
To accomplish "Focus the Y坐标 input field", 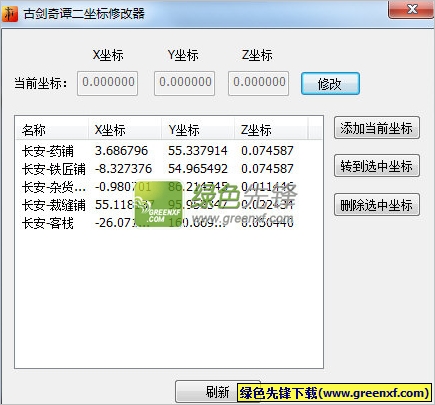I will [184, 83].
